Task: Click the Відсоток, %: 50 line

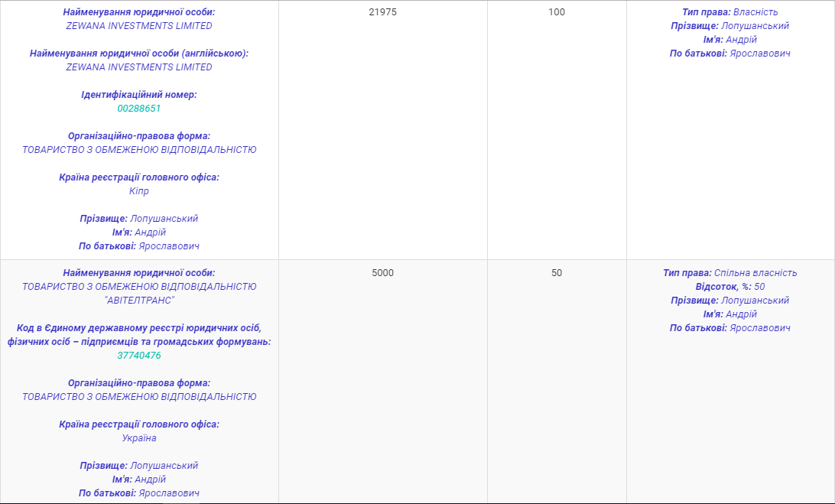Action: [729, 287]
